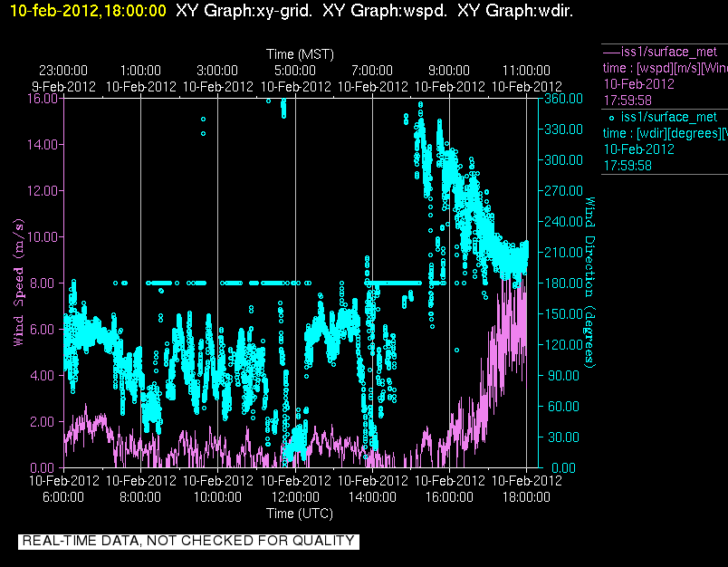Click the 10.00 wind speed tick label
This screenshot has width=728, height=567.
tap(42, 236)
